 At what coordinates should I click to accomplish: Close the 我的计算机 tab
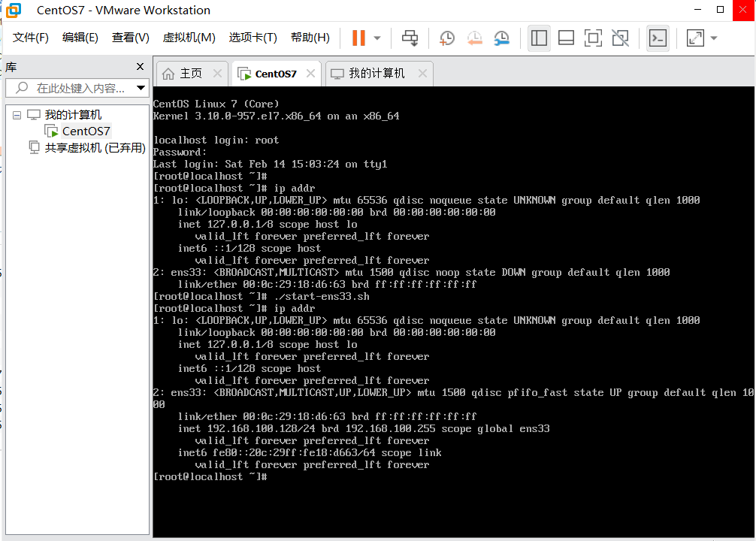(x=422, y=74)
